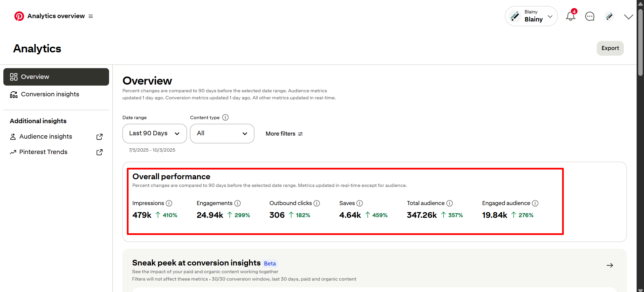This screenshot has width=644, height=292.
Task: Open the messages chat bubble icon
Action: [x=590, y=16]
